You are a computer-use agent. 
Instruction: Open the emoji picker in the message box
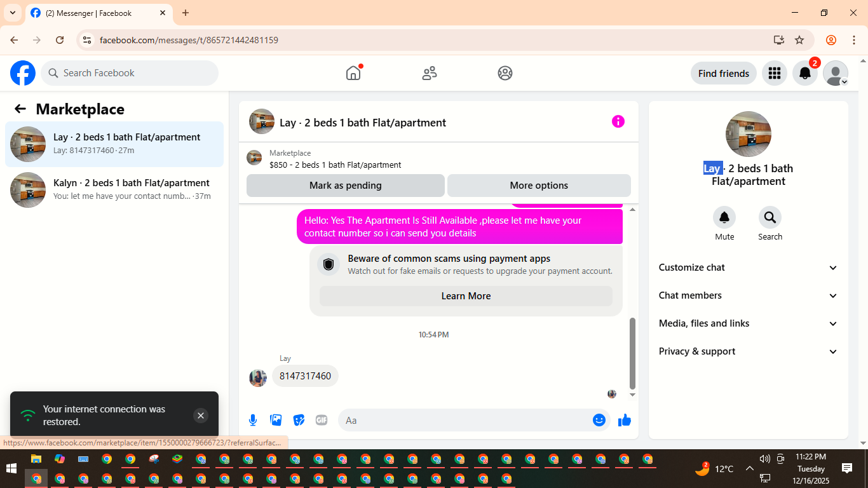click(599, 420)
